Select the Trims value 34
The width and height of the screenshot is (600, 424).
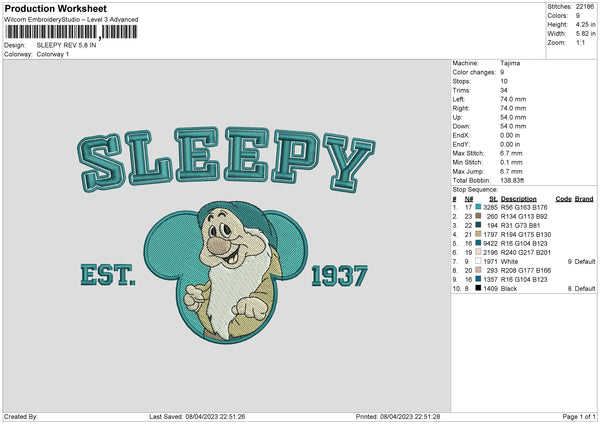[504, 90]
